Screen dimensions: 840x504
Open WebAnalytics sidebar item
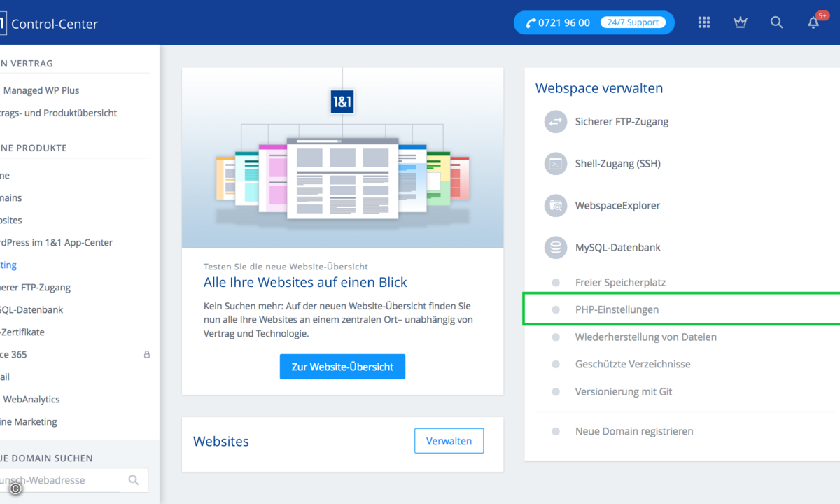(x=31, y=400)
